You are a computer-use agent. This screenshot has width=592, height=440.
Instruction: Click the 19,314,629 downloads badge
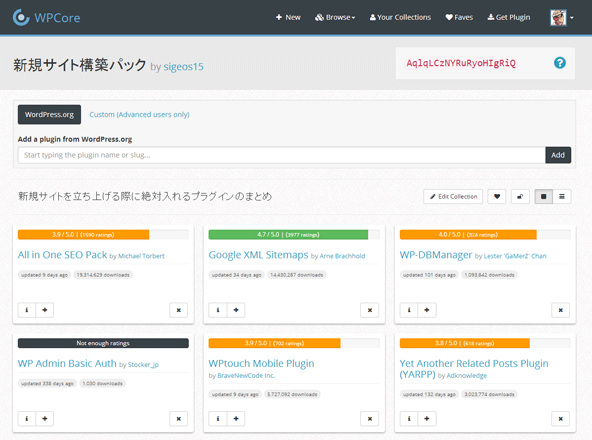(103, 275)
